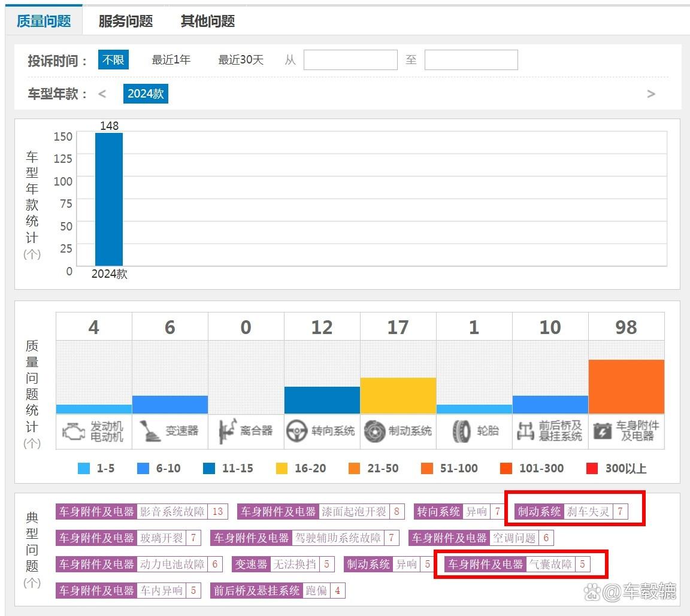Open the 玻璃开裂 7 issue tag
This screenshot has height=616, width=690.
point(128,538)
